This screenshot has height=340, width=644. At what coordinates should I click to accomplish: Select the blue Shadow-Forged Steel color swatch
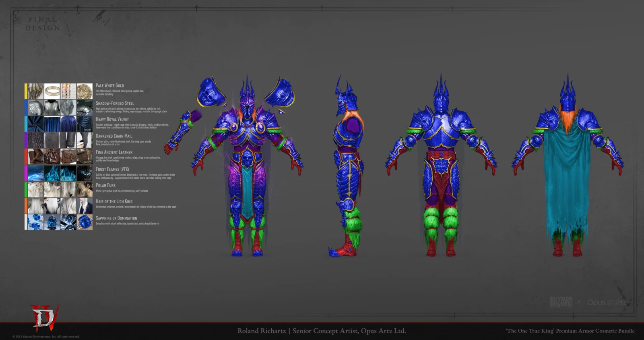pos(26,108)
